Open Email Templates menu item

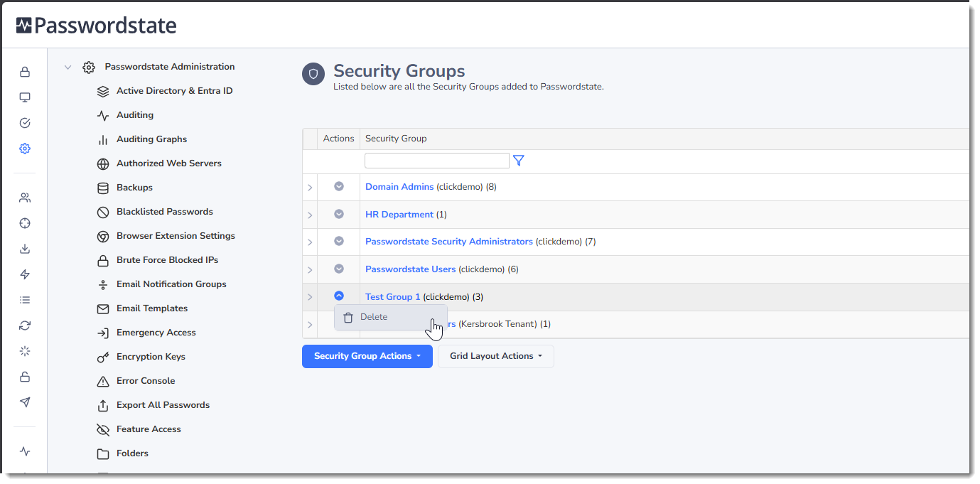[152, 308]
